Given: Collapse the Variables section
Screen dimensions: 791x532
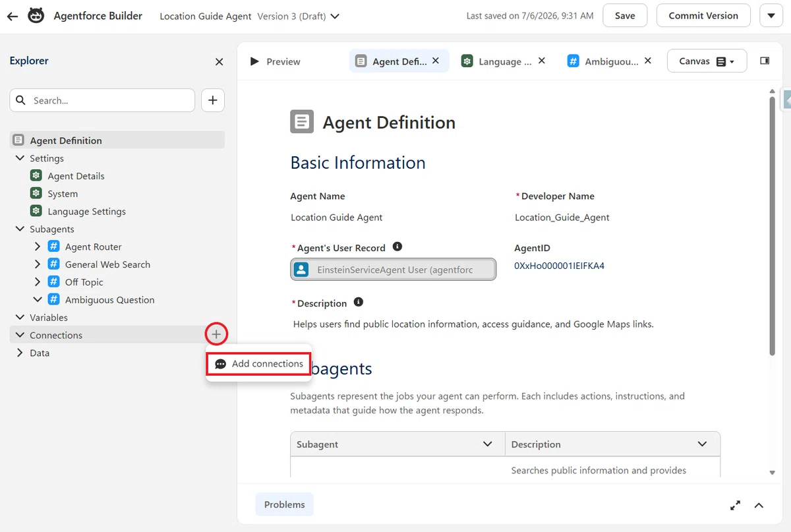Looking at the screenshot, I should coord(20,317).
